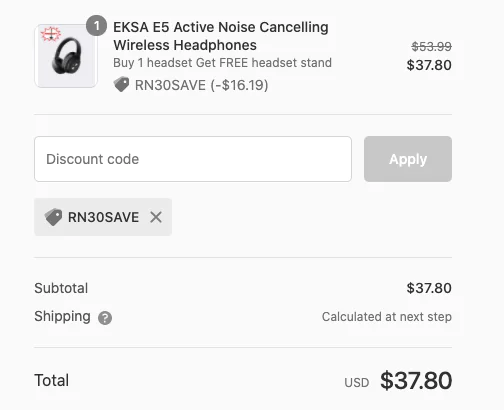Click the Buy 1 headset Get FREE stand text
Image resolution: width=504 pixels, height=410 pixels.
222,63
